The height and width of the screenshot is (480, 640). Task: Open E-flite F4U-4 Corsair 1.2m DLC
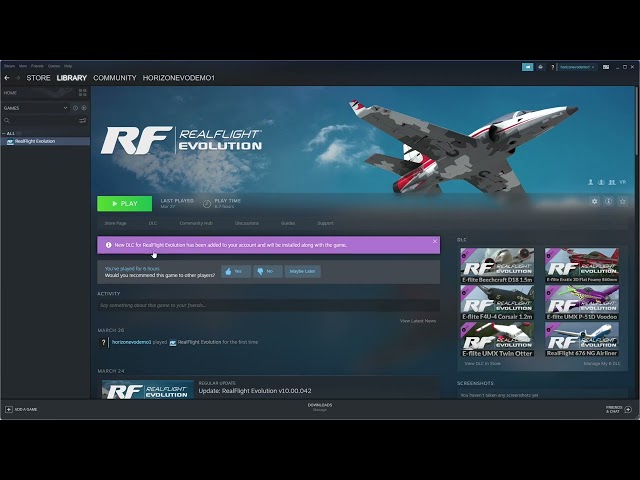[497, 302]
